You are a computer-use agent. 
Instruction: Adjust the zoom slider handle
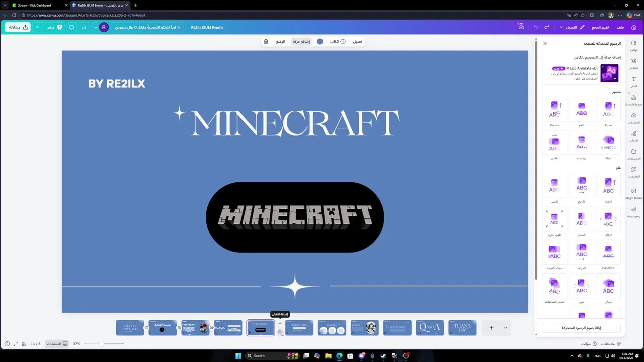coord(101,344)
